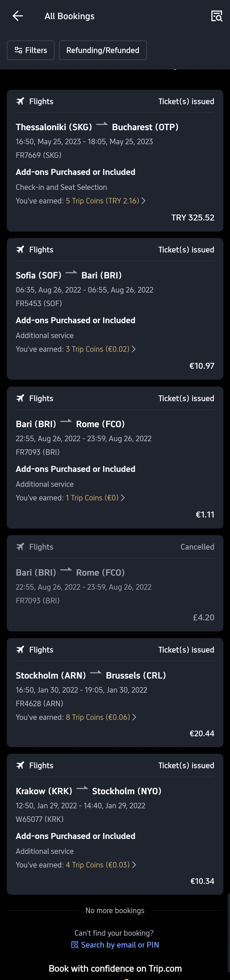Image resolution: width=230 pixels, height=980 pixels.
Task: Tap airplane icon on Sofia to Bari card
Action: pyautogui.click(x=20, y=249)
